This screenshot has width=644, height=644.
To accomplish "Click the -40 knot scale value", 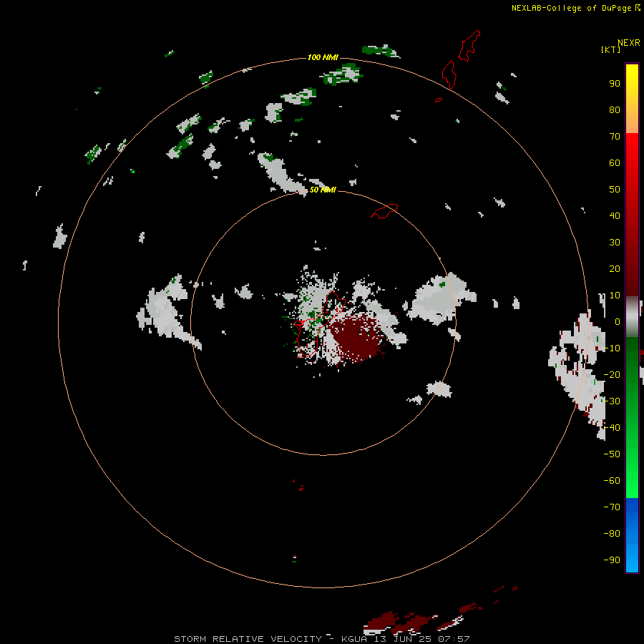I will [x=612, y=428].
